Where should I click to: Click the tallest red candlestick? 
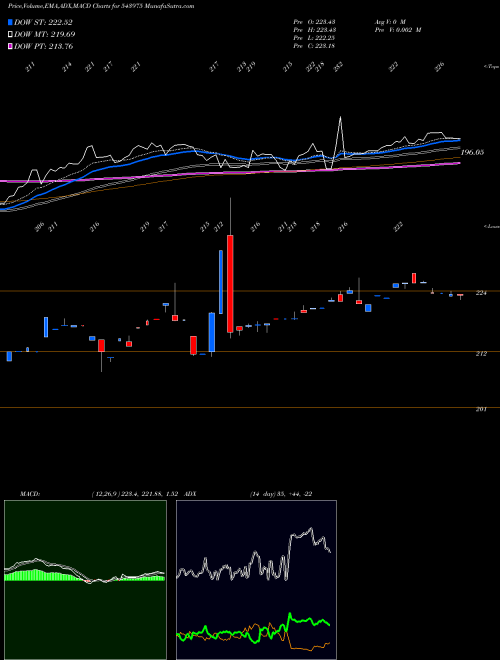[230, 284]
